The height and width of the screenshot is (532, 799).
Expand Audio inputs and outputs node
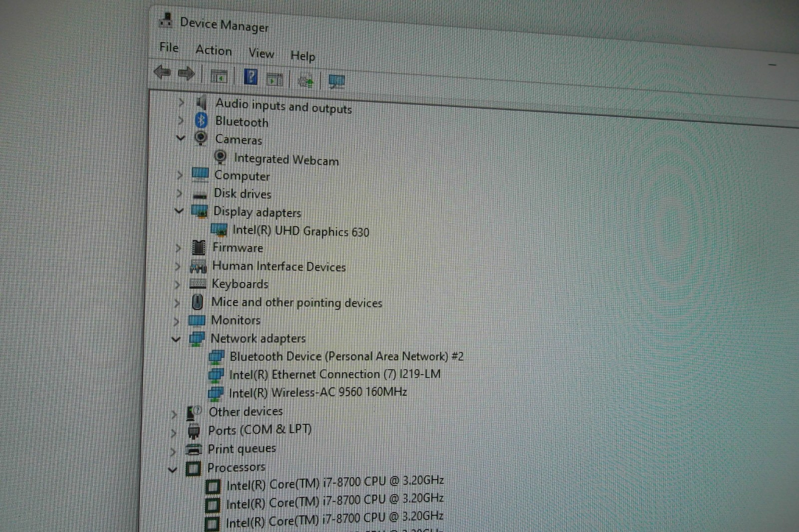(182, 102)
